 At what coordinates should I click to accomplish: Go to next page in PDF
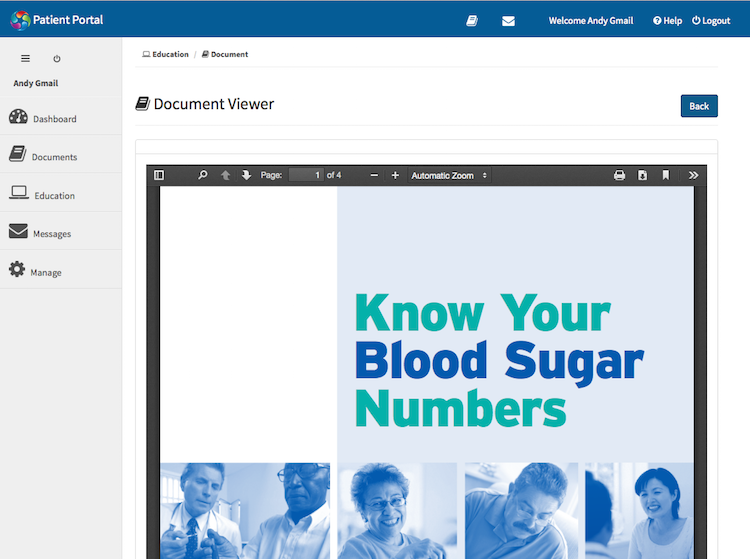click(x=246, y=175)
